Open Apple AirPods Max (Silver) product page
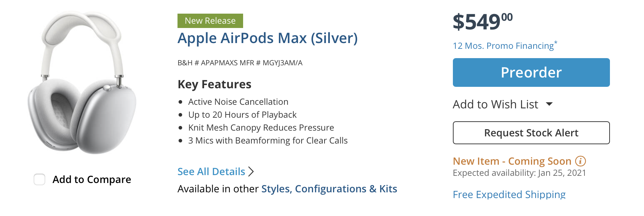Viewport: 644px width, 216px height. [x=267, y=38]
